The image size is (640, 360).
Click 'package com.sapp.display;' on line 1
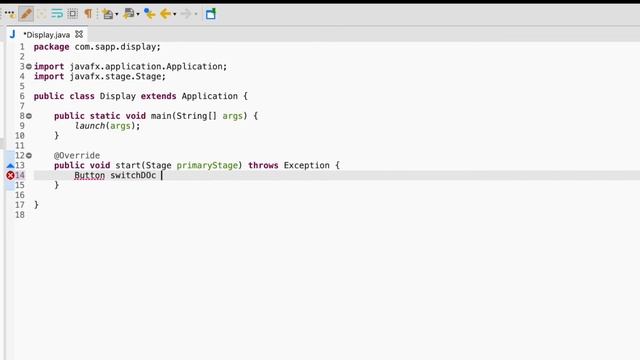pos(97,47)
